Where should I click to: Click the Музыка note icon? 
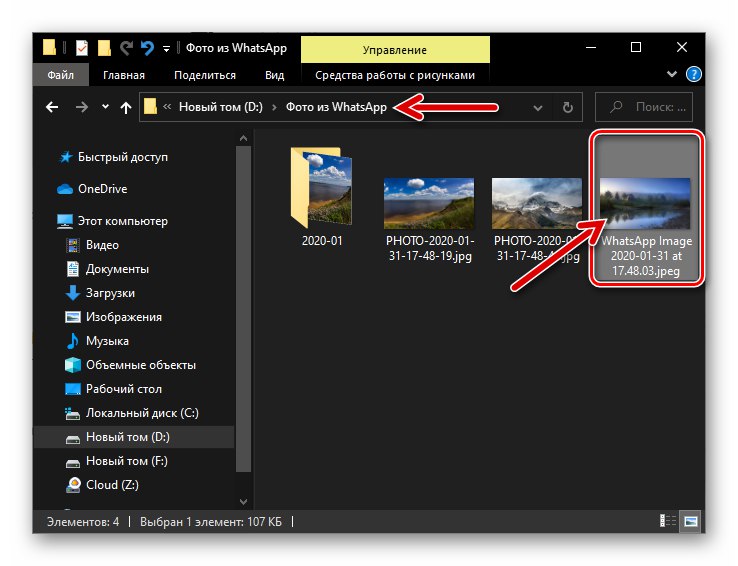pos(72,341)
